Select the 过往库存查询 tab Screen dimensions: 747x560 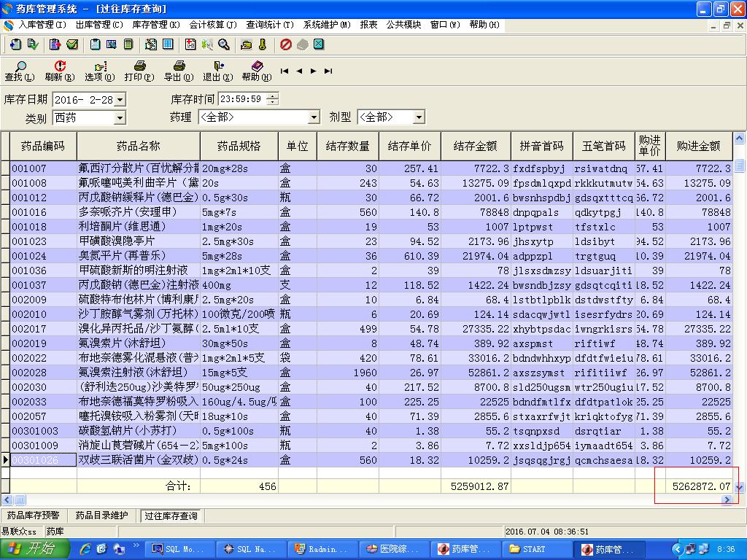point(171,516)
